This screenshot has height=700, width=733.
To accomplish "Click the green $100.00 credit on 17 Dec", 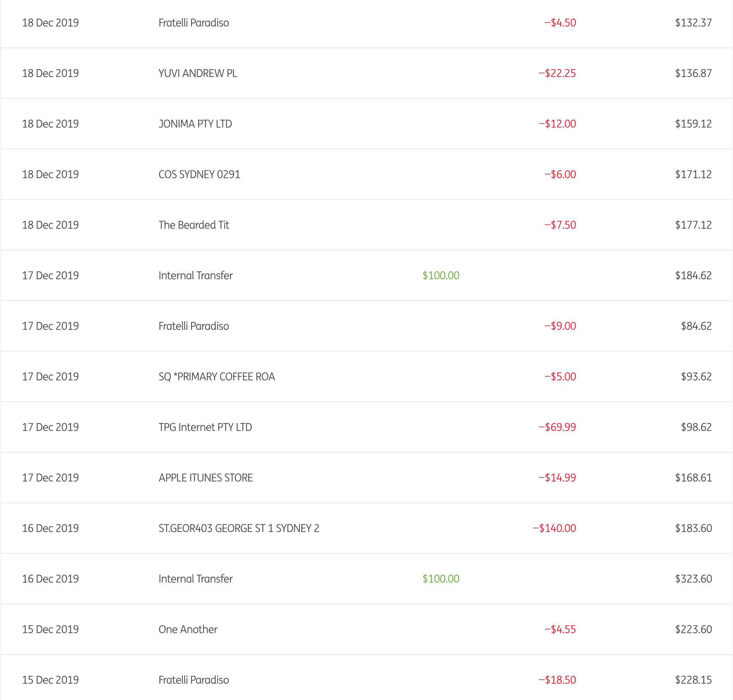I will tap(441, 276).
